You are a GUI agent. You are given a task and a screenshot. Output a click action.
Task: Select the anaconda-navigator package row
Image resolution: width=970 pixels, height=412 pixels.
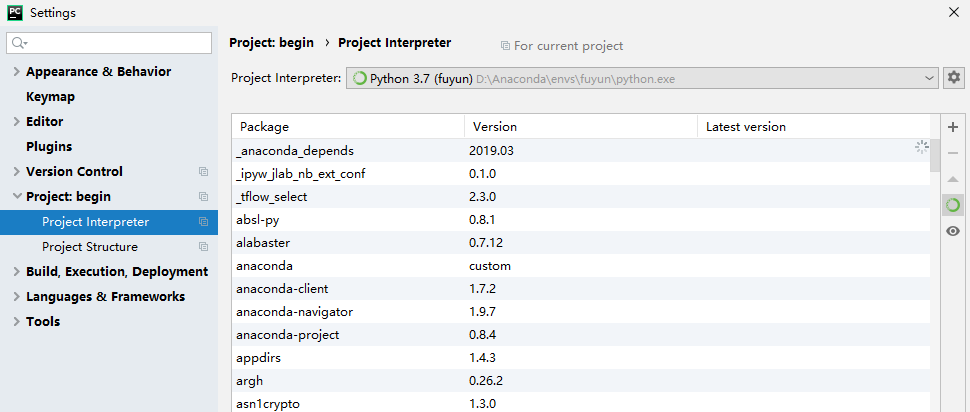click(x=581, y=312)
